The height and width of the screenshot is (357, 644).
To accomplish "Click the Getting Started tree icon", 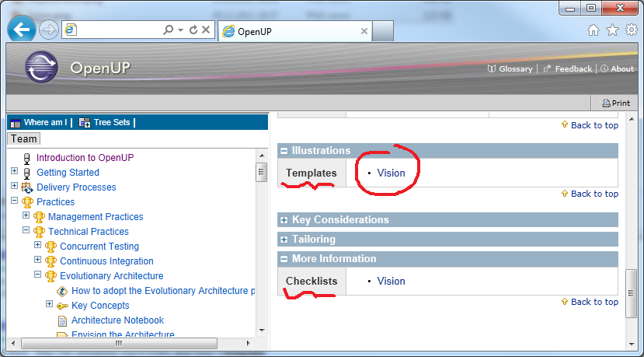I will [27, 173].
